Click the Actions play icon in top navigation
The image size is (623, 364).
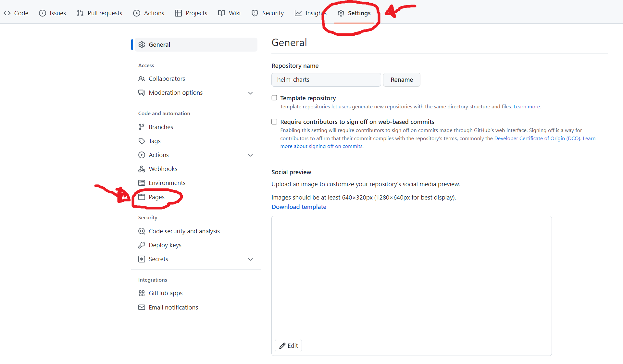coord(137,13)
